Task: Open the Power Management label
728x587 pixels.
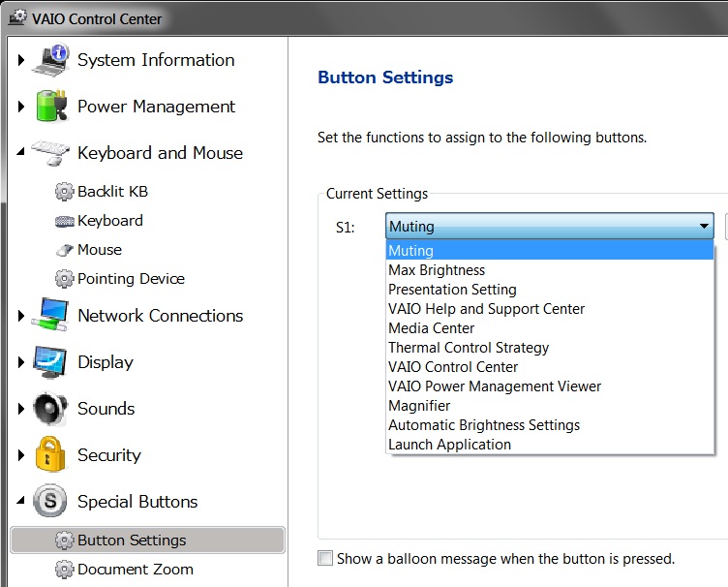Action: point(156,107)
